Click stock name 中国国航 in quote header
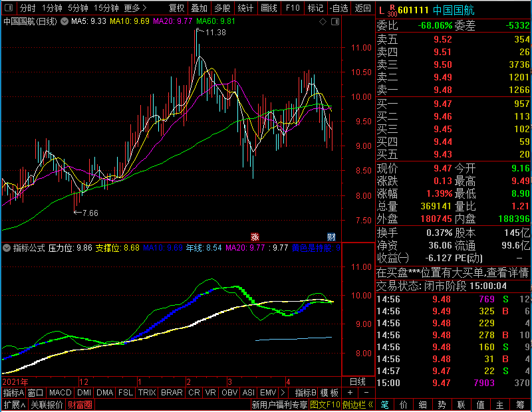Screen dimensions: 532x412 coord(454,11)
